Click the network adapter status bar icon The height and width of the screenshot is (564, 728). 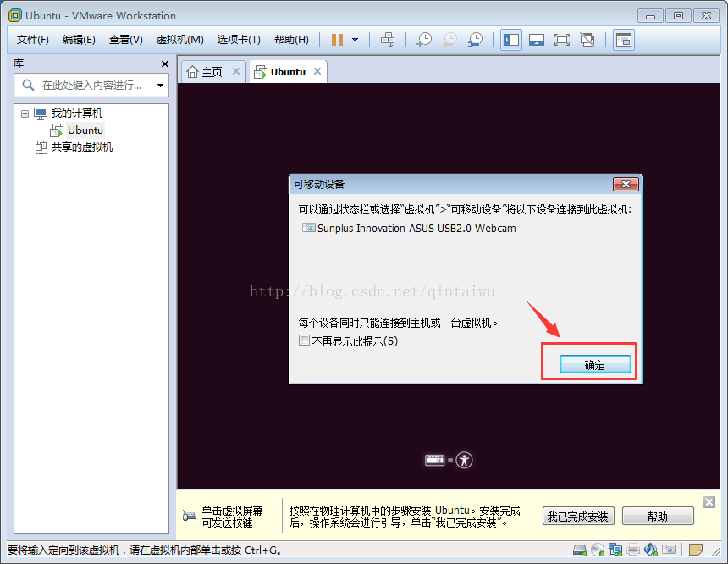pyautogui.click(x=615, y=550)
